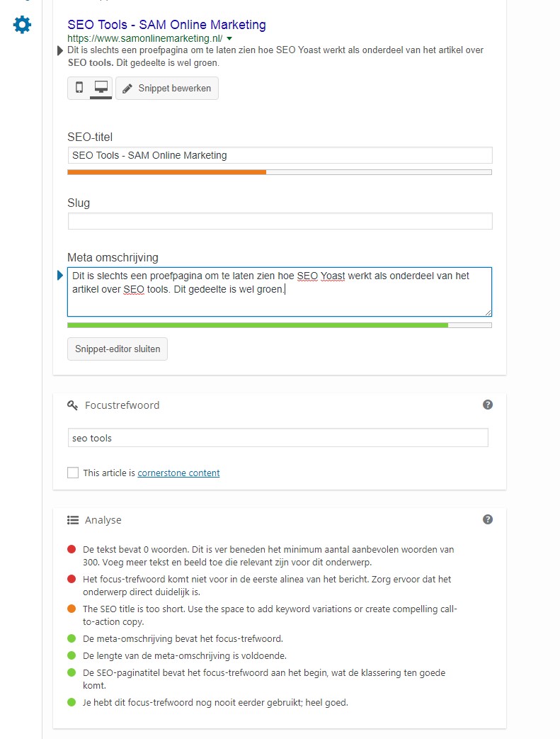Click the orange bullet for short SEO title
Viewport: 560px width, 739px height.
[x=72, y=609]
